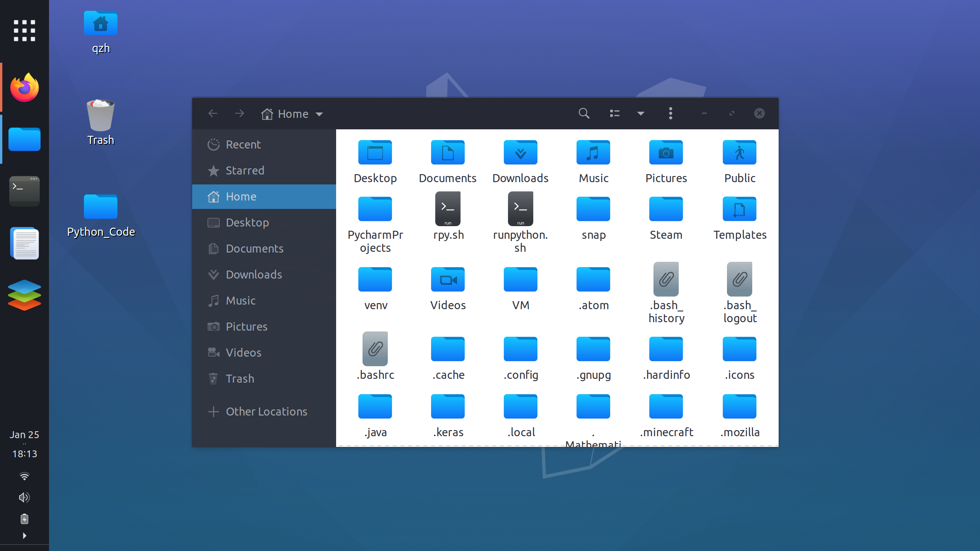980x551 pixels.
Task: Go forward with the right arrow
Action: (x=239, y=113)
